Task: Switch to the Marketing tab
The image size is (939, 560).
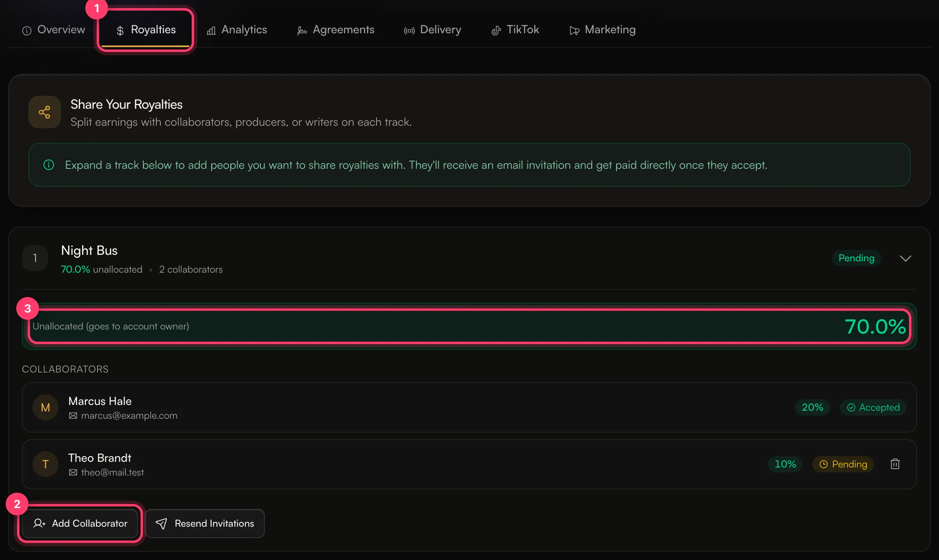Action: click(602, 30)
